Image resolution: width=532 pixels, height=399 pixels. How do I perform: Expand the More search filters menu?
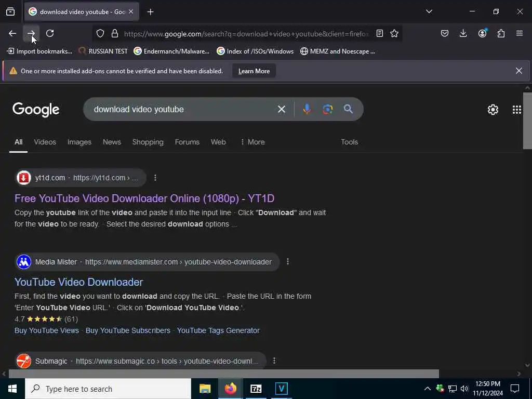coord(252,142)
